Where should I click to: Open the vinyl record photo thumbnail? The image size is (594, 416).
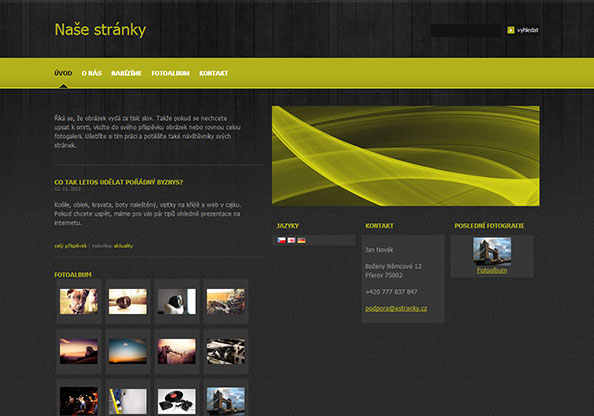click(x=177, y=401)
